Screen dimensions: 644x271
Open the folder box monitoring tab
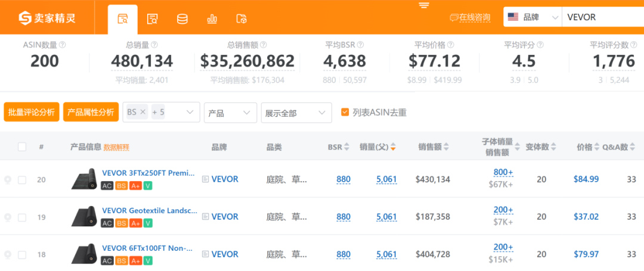(x=242, y=19)
